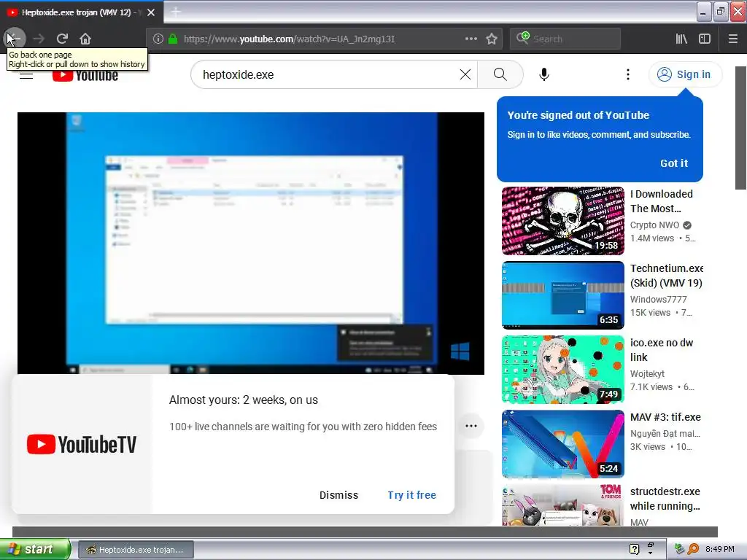Go back one page in browser

click(15, 39)
